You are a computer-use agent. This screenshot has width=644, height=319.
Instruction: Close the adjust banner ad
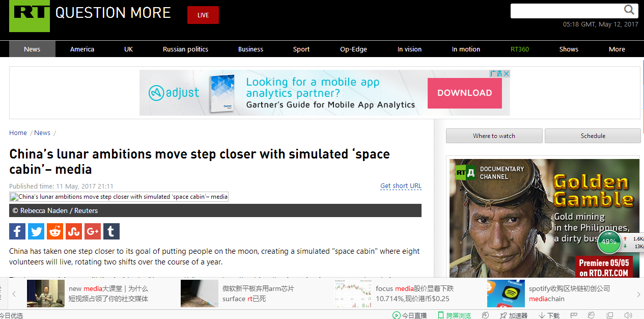coord(506,74)
